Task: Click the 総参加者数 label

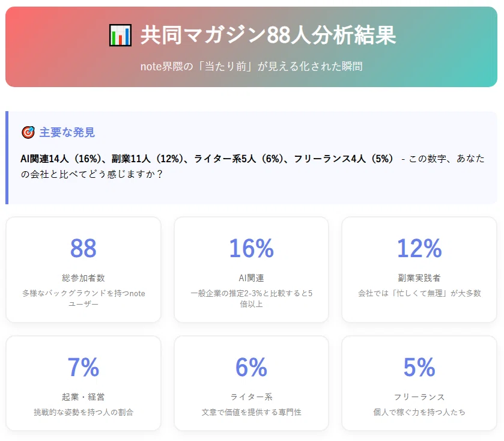Action: tap(83, 278)
